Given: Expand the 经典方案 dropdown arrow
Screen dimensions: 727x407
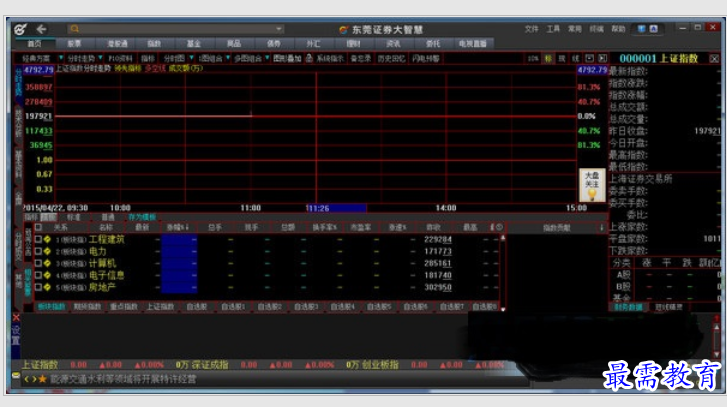Looking at the screenshot, I should click(x=61, y=58).
